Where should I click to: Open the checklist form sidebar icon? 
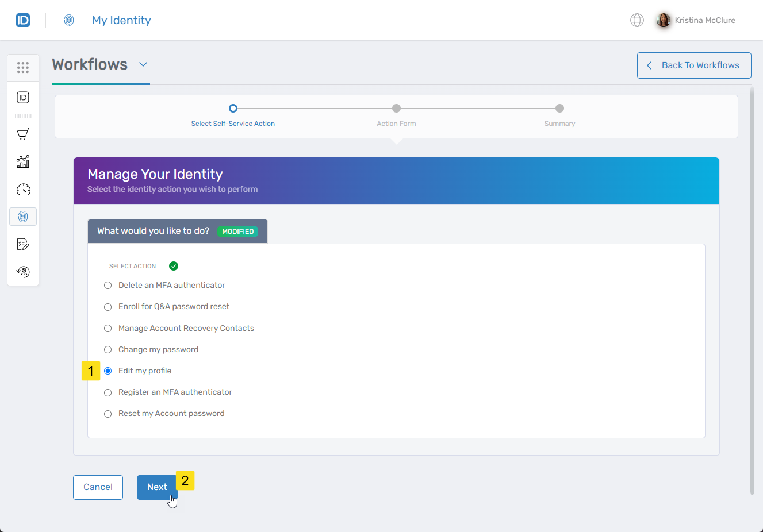click(23, 245)
